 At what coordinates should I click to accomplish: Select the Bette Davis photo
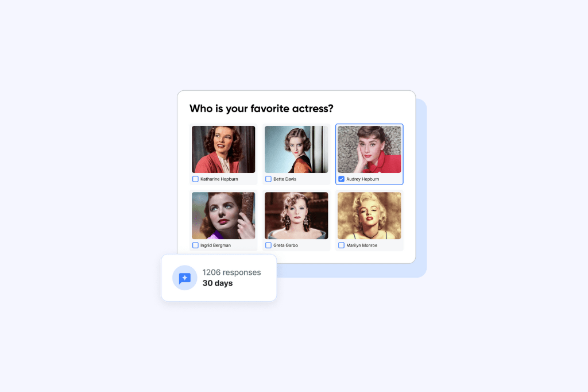click(x=296, y=149)
